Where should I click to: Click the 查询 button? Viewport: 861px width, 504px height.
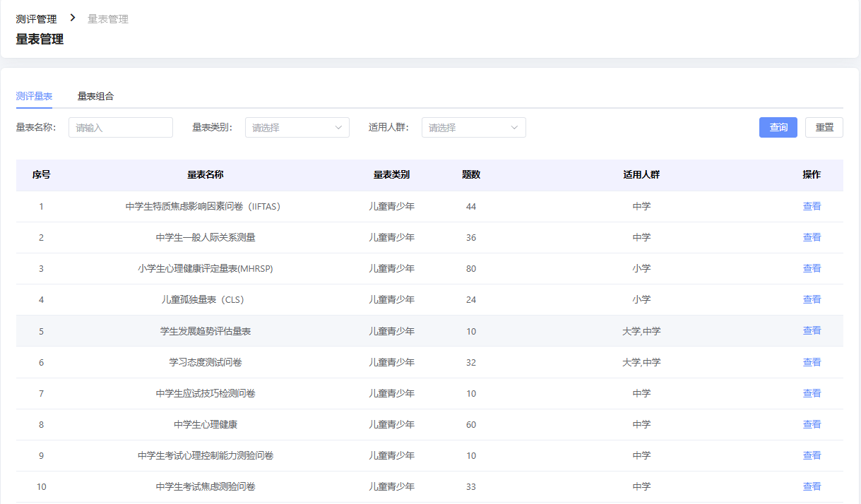pos(778,127)
